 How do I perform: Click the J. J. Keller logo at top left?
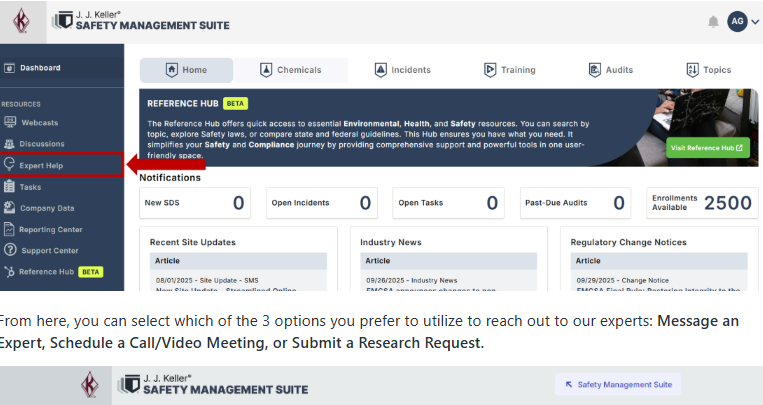(x=21, y=22)
